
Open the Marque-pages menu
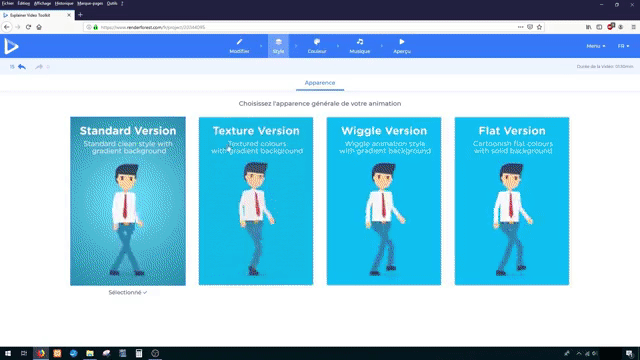point(90,3)
